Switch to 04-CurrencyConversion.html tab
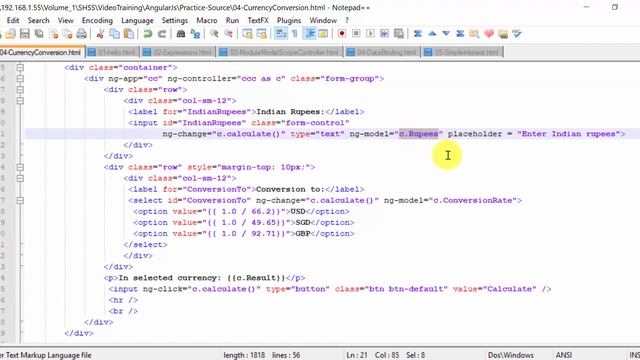Viewport: 640px width, 360px height. pos(41,52)
